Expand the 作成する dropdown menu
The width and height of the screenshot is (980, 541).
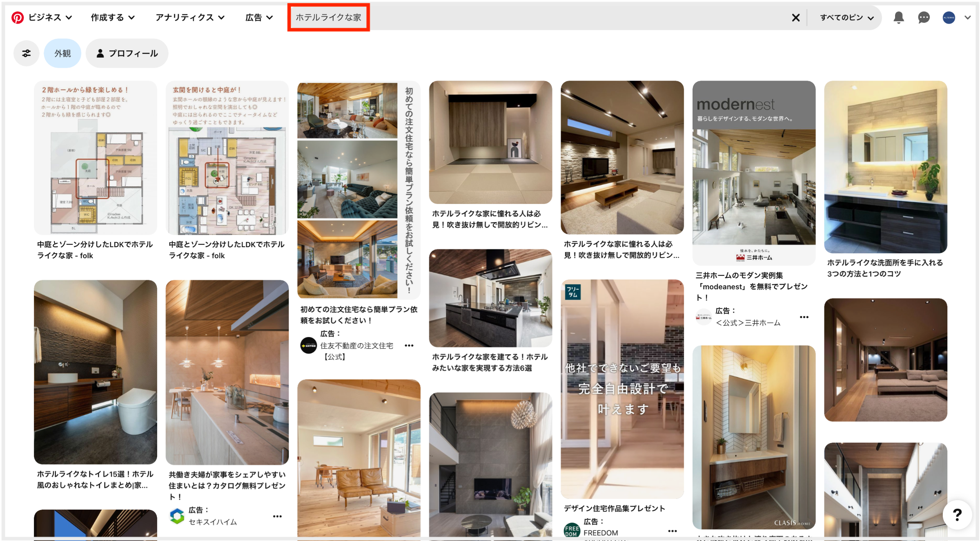(x=113, y=18)
